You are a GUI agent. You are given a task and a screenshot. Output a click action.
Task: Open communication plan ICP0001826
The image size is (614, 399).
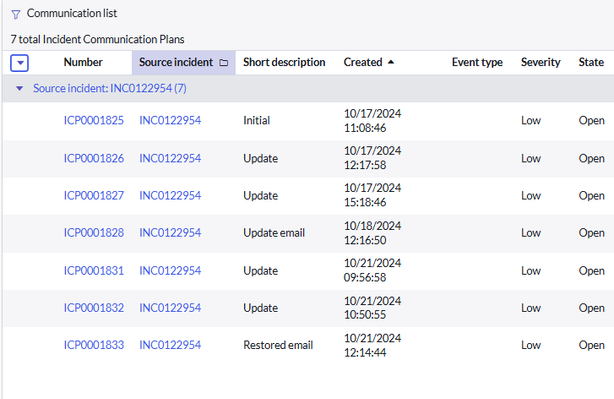pos(94,158)
